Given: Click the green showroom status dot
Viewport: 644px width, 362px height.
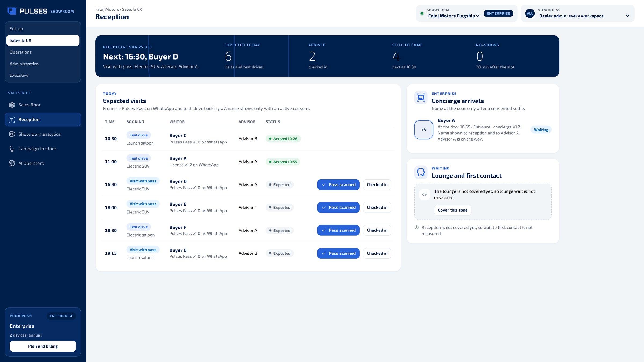Looking at the screenshot, I should [x=422, y=13].
